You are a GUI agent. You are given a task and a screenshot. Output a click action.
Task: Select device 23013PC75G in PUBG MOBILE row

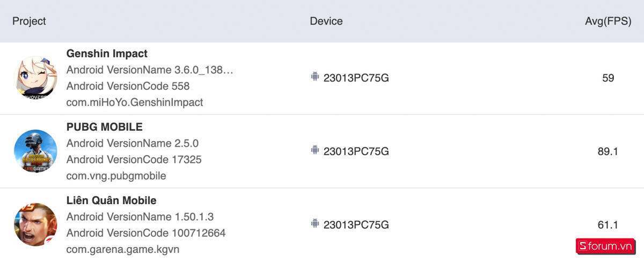pos(356,151)
